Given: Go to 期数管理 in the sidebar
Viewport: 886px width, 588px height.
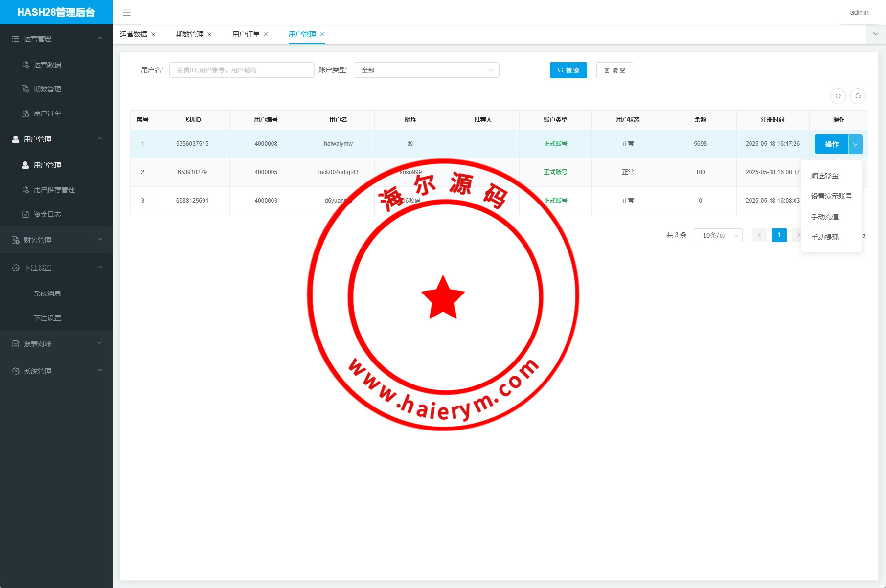Looking at the screenshot, I should [x=47, y=89].
